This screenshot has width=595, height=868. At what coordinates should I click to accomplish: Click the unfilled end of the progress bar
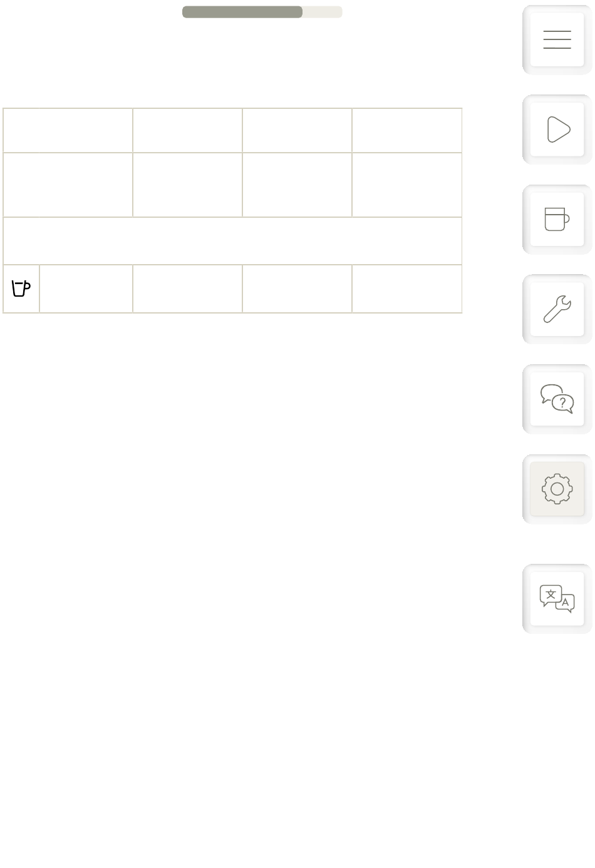323,12
